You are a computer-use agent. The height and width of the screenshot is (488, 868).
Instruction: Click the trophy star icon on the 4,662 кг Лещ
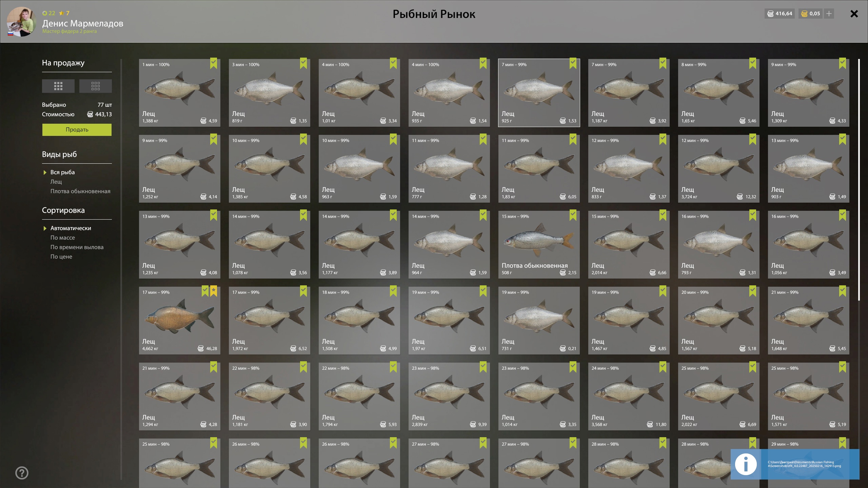pyautogui.click(x=214, y=291)
